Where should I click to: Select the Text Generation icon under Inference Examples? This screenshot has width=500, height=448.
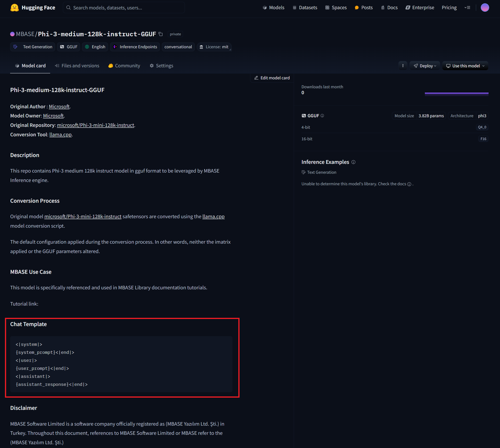[303, 172]
